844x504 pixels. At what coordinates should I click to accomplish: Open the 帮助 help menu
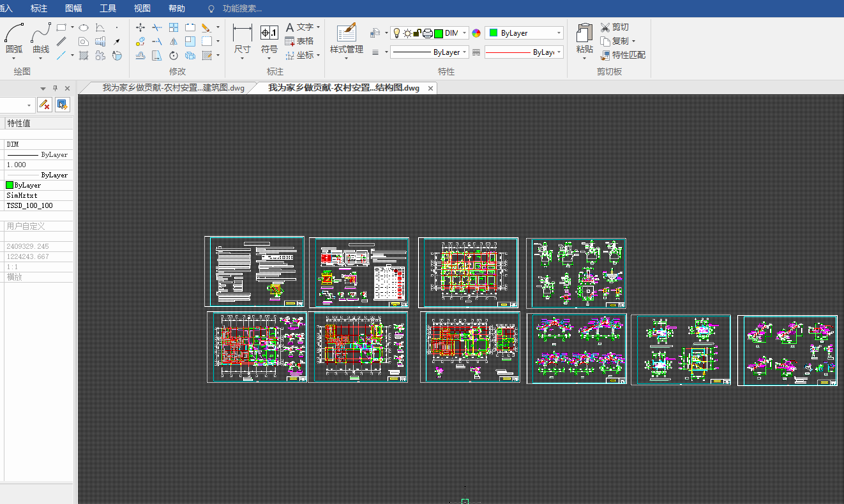pos(177,8)
